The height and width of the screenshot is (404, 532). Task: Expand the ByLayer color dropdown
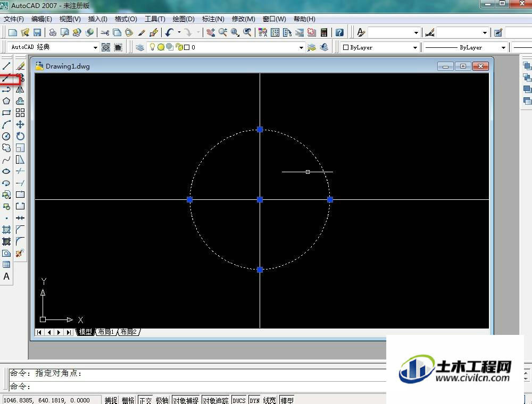coord(415,47)
